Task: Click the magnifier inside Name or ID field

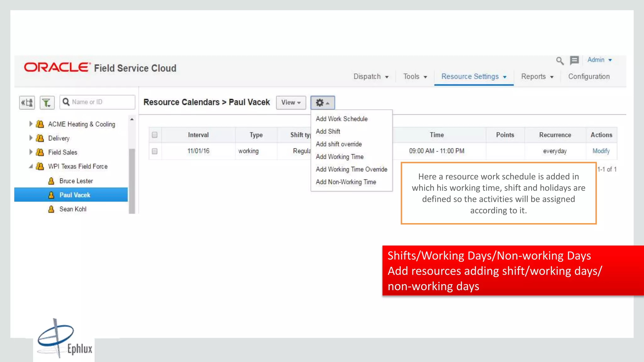Action: point(66,102)
